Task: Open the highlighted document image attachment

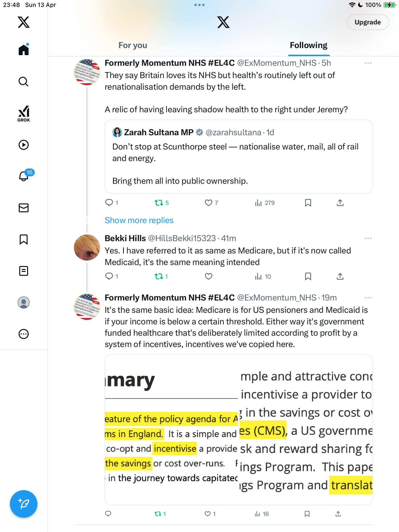Action: (238, 430)
